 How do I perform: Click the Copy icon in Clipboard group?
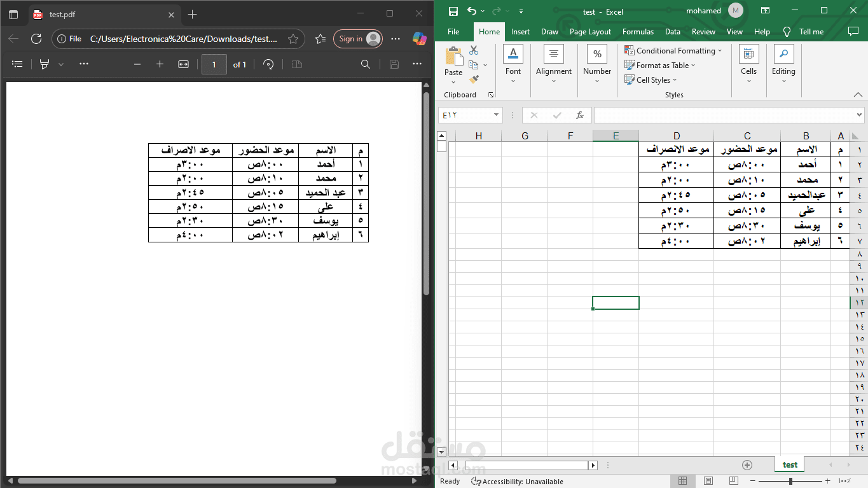click(473, 64)
